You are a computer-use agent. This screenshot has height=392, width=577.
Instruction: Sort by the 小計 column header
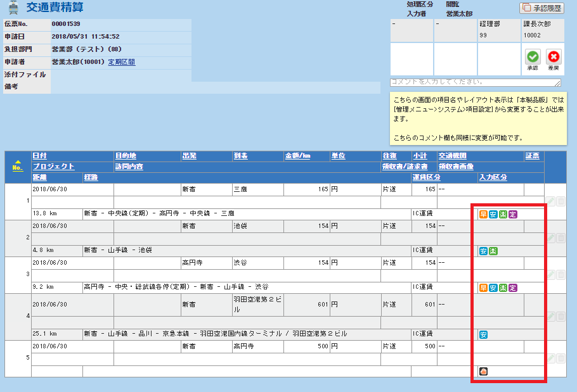coord(420,156)
